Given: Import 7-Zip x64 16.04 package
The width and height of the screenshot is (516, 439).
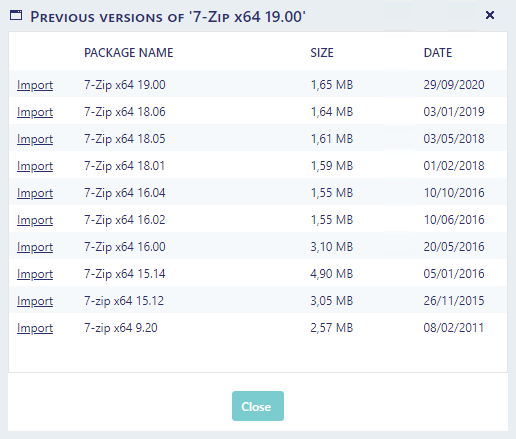Looking at the screenshot, I should (35, 193).
